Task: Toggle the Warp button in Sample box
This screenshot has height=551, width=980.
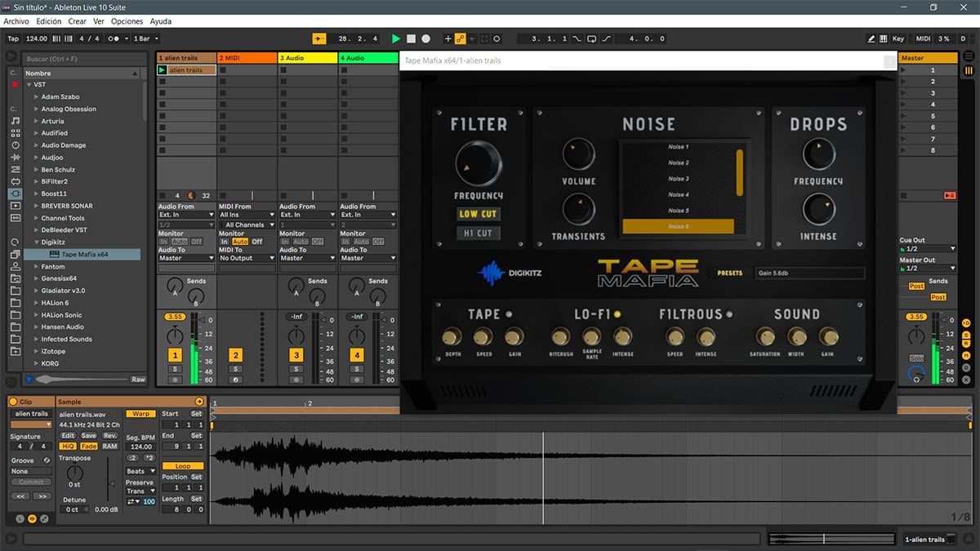Action: pyautogui.click(x=141, y=414)
